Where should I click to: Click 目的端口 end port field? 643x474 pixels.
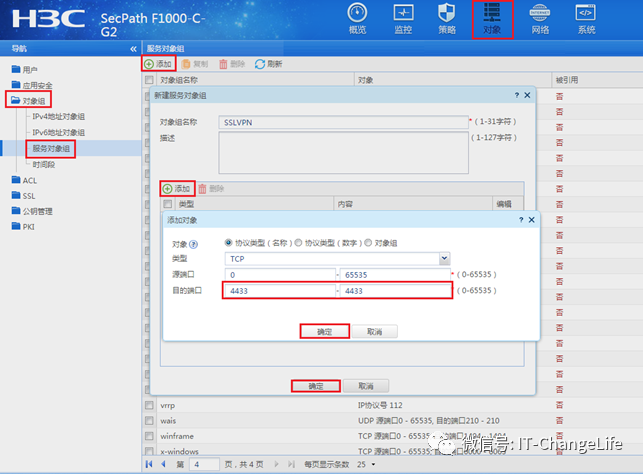click(x=395, y=291)
